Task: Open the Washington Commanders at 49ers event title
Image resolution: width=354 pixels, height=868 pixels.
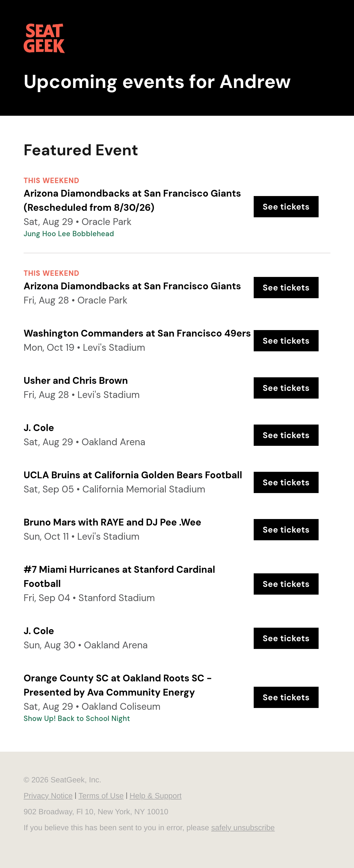Action: point(137,333)
